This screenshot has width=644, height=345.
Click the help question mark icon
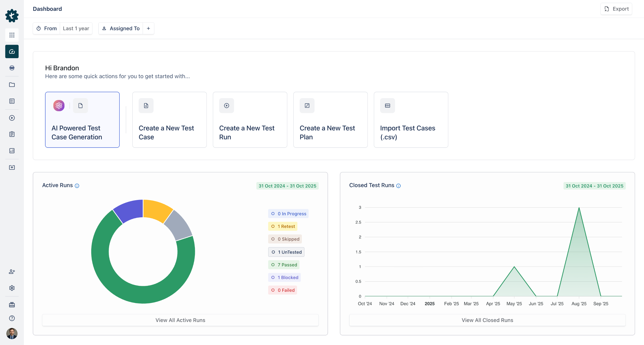(x=12, y=318)
